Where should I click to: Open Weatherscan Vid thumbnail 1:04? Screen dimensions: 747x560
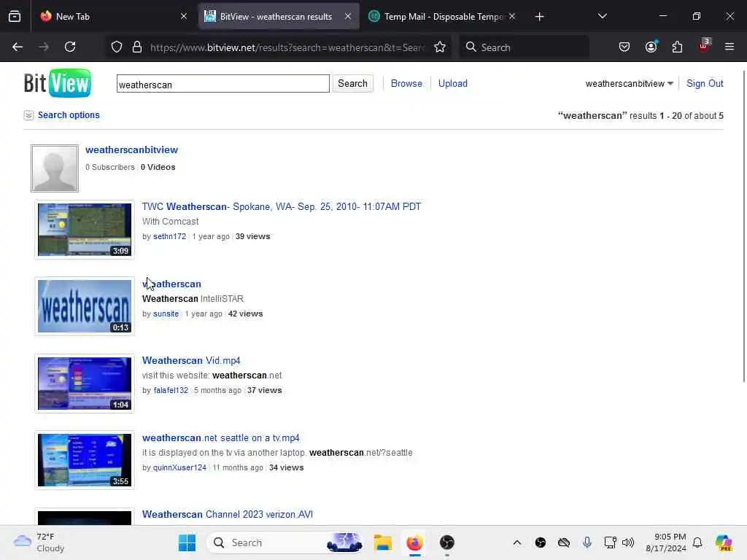tap(85, 384)
